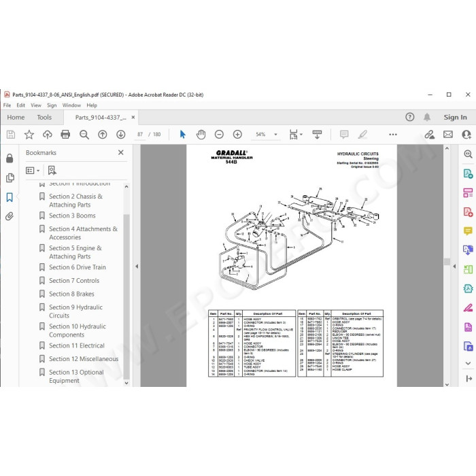Open the Sign menu
The image size is (476, 476).
point(52,105)
